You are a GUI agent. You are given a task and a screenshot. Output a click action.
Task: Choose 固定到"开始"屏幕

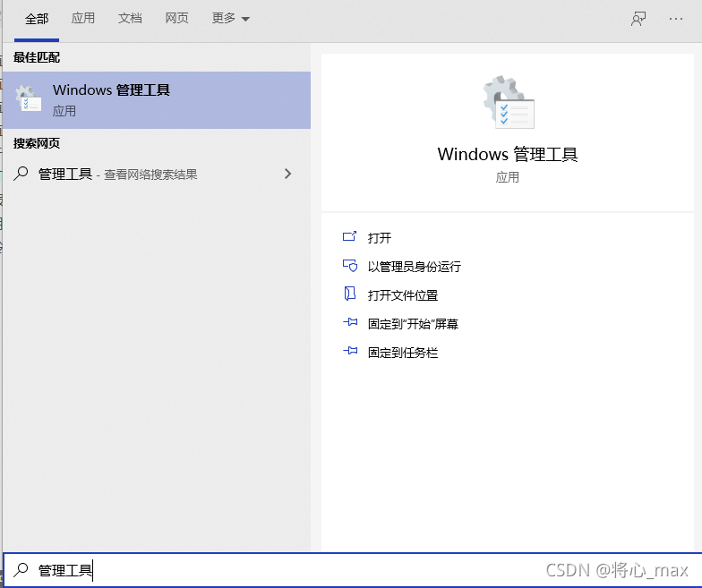pos(413,324)
